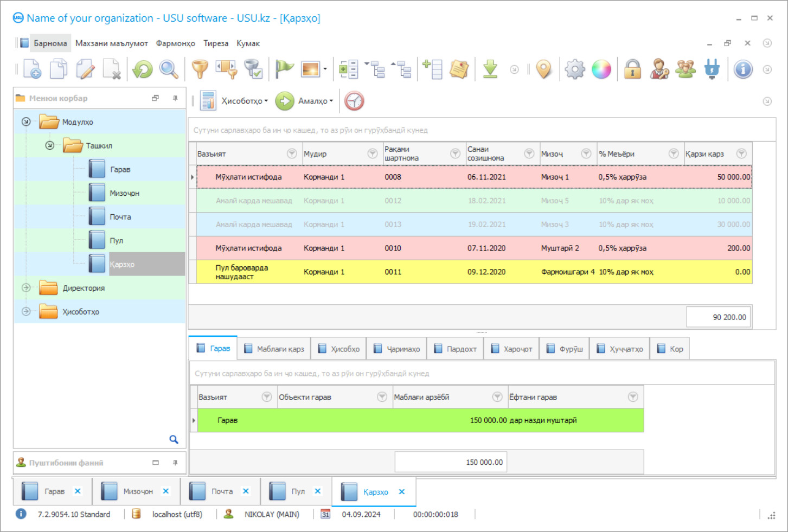Select the loan row numbered 0011
The image size is (788, 532).
pos(393,272)
